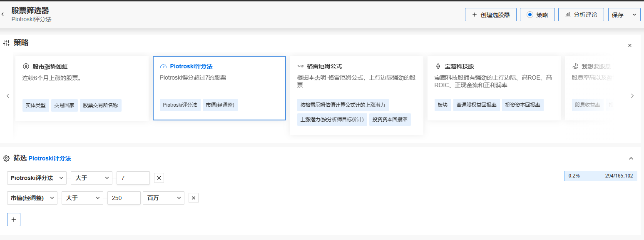Open the 保存 dropdown arrow

(x=634, y=15)
